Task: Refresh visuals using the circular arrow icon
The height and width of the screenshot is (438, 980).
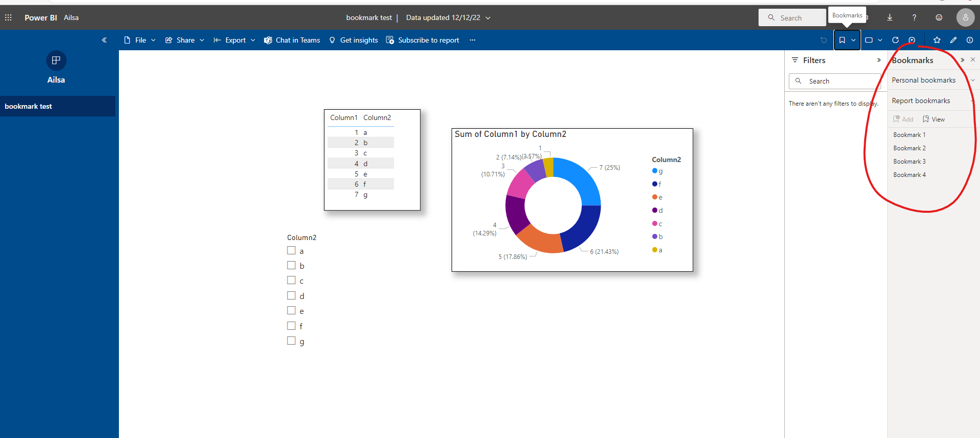Action: click(x=895, y=40)
